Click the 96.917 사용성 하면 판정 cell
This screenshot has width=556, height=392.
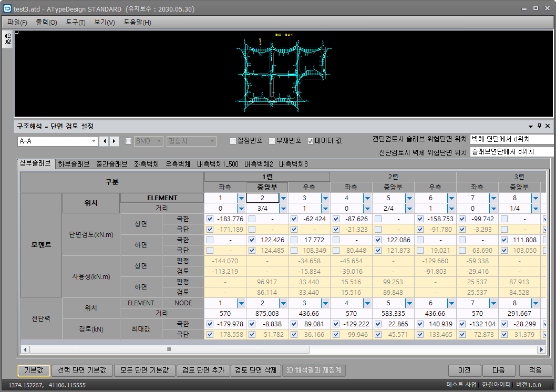[267, 282]
